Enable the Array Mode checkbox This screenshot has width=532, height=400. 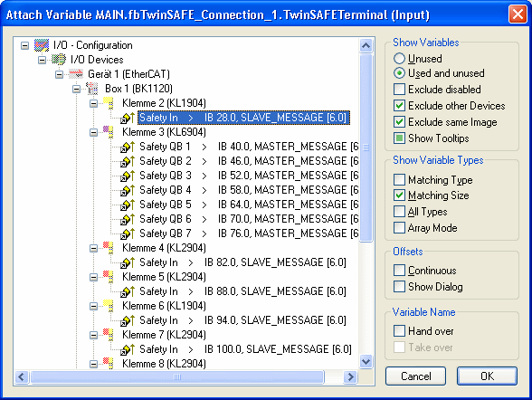(x=399, y=227)
